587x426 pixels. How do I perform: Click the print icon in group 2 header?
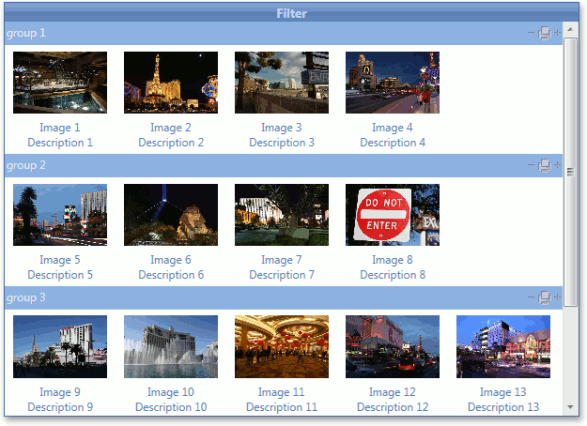(x=545, y=165)
